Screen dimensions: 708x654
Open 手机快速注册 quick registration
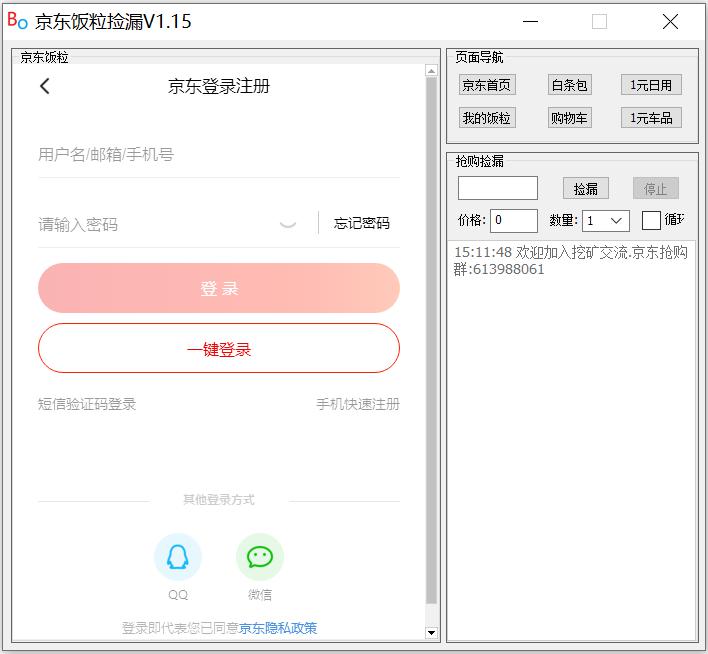(358, 404)
